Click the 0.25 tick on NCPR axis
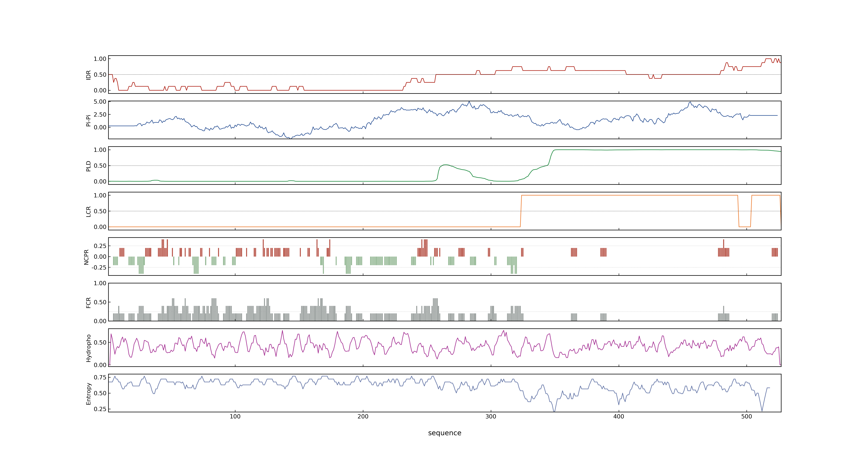868x463 pixels. pyautogui.click(x=100, y=246)
